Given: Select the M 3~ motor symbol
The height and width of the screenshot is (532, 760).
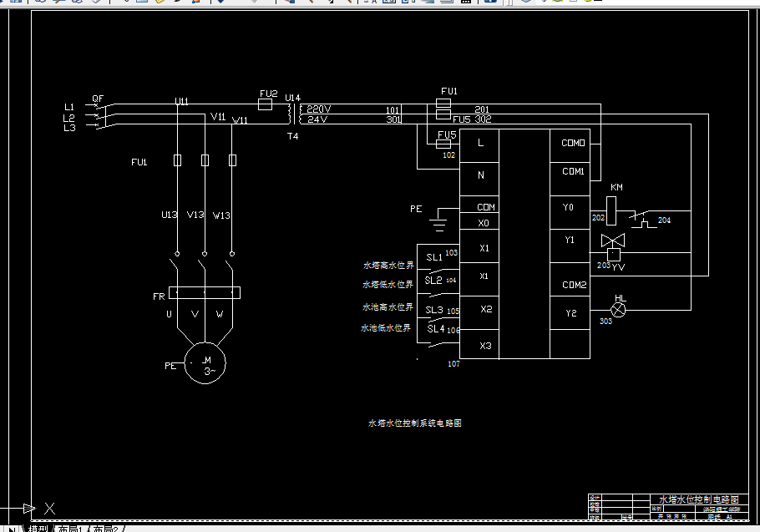Looking at the screenshot, I should point(205,363).
